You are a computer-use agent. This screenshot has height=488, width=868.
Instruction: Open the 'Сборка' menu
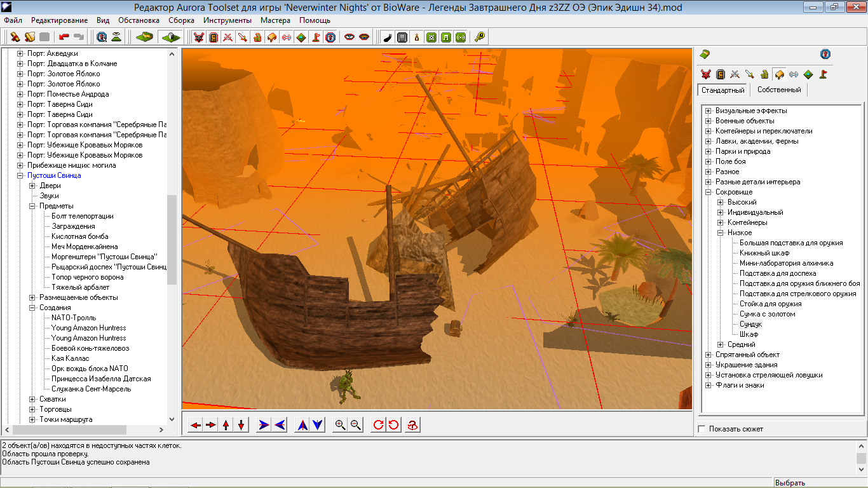click(182, 20)
